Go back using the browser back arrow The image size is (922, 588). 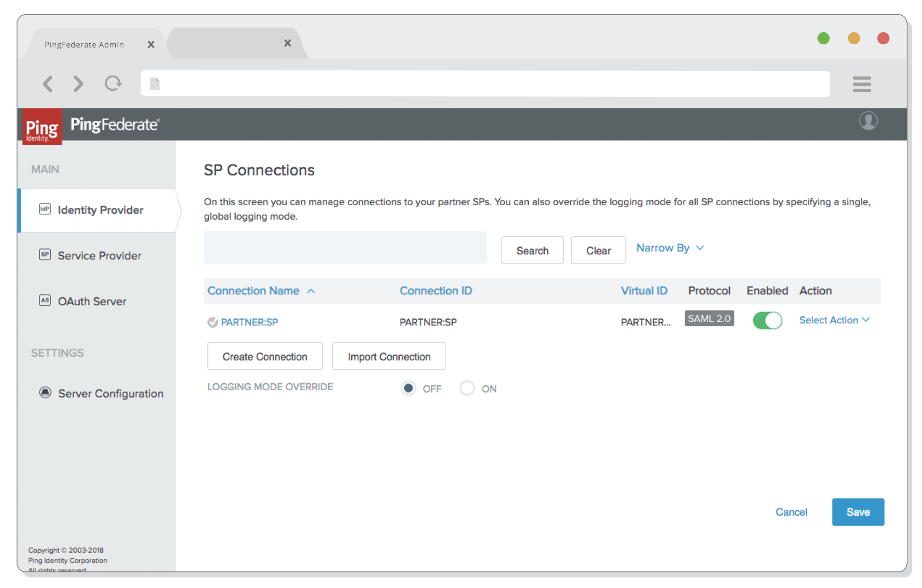tap(48, 84)
